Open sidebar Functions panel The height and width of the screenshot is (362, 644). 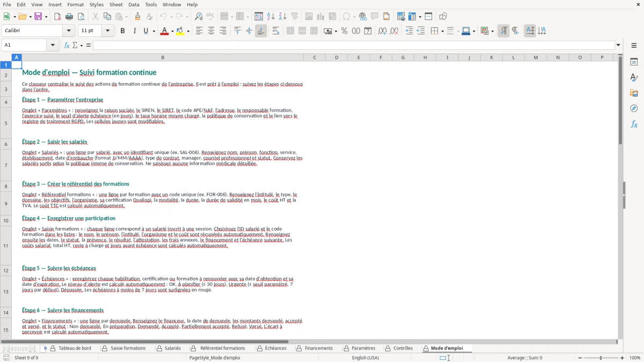[x=634, y=124]
